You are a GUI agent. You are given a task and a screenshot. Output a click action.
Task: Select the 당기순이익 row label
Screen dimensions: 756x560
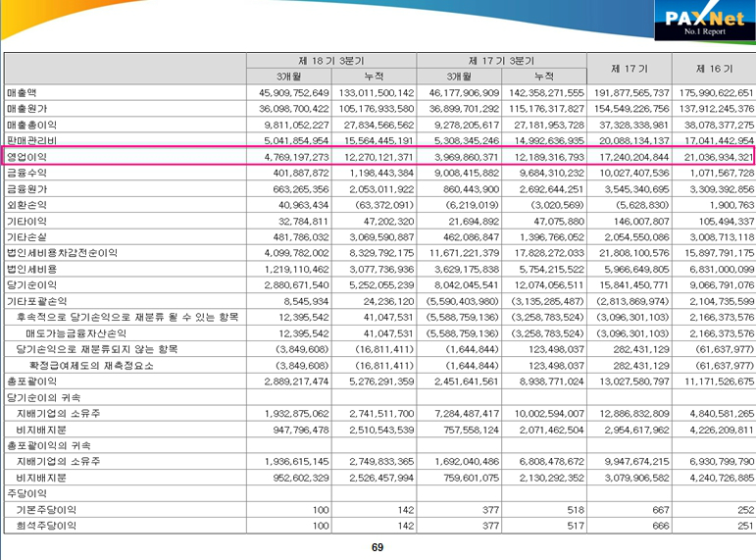click(x=30, y=285)
